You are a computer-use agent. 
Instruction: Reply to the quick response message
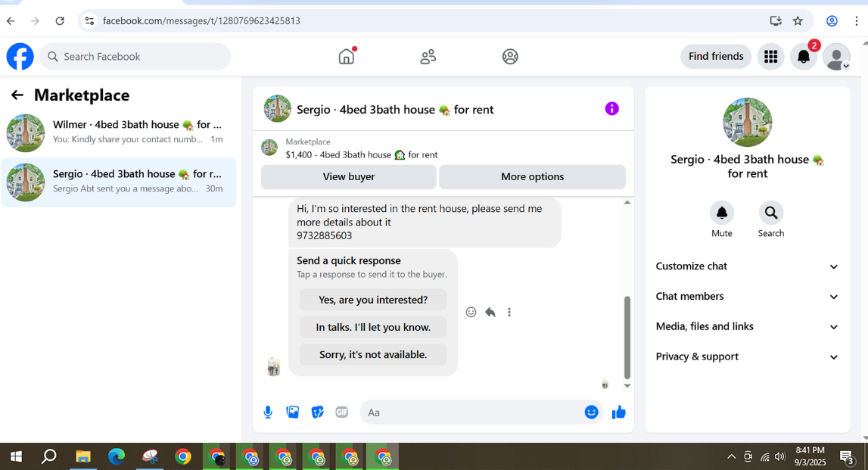[490, 313]
